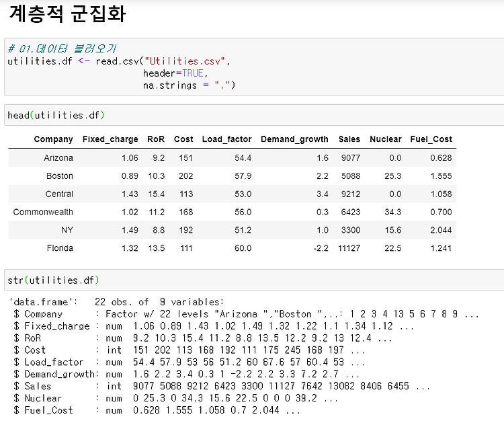This screenshot has height=425, width=504.
Task: Click the $ Nuclear num output line
Action: coord(175,398)
